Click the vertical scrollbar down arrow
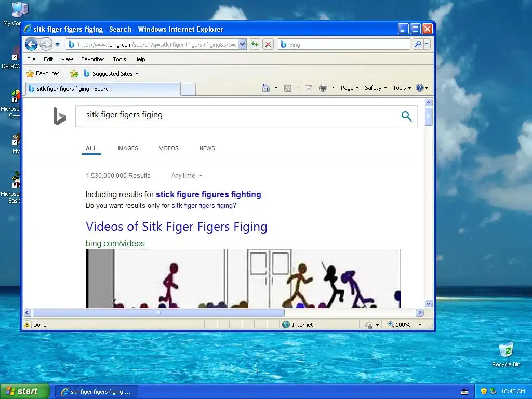This screenshot has height=399, width=532. (428, 303)
